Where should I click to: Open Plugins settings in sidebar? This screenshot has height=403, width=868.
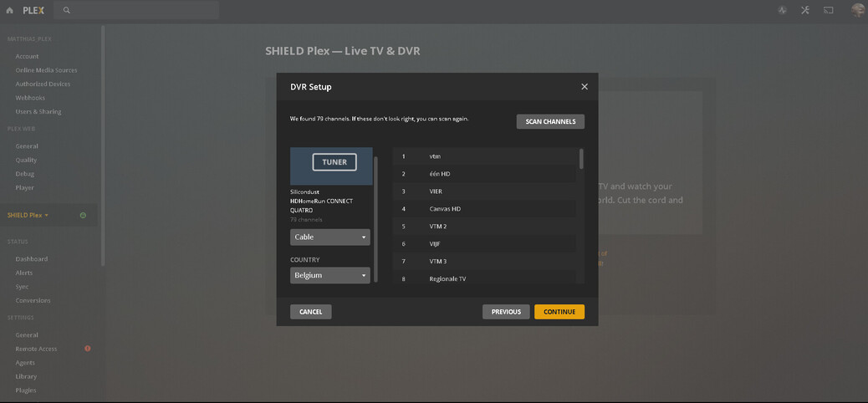(x=25, y=390)
